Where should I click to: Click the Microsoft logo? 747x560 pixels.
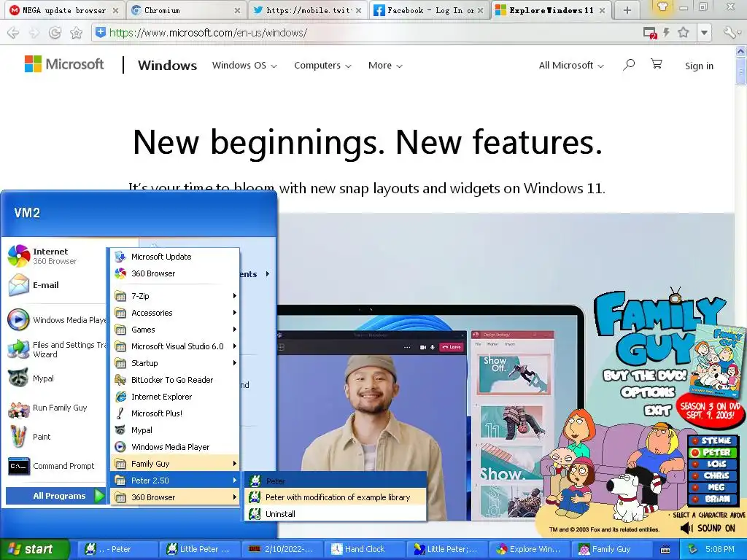click(64, 64)
